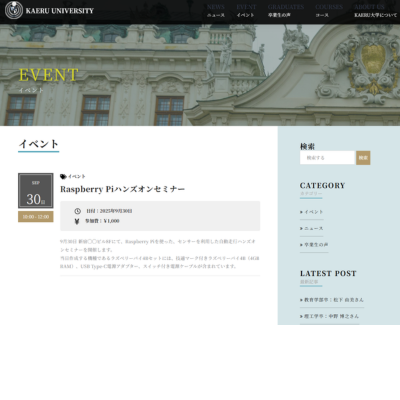Open latest post 理工学部：中野 博之さん
The width and height of the screenshot is (400, 400).
330,316
